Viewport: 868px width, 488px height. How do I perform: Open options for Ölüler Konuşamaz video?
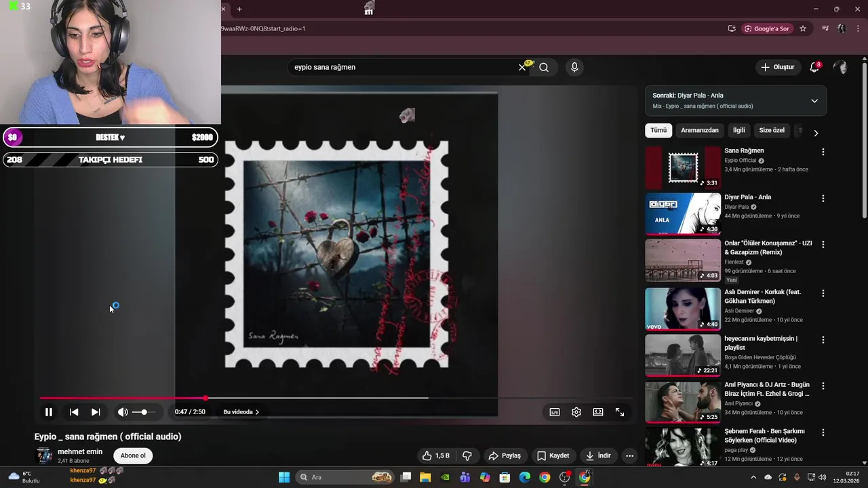click(x=823, y=244)
